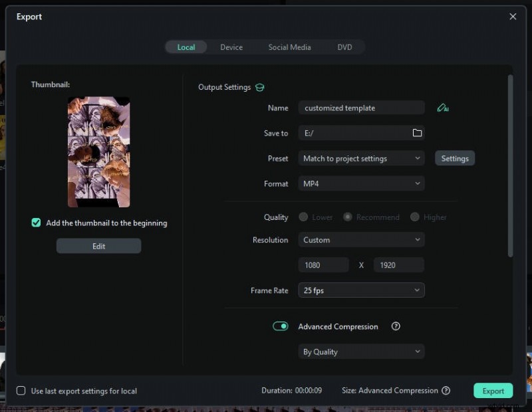Switch to the Social Media tab
This screenshot has width=532, height=412.
(x=289, y=47)
